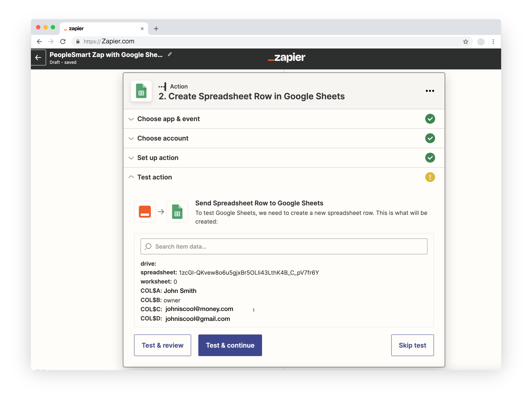Go back with Zap editor back arrow

(38, 58)
